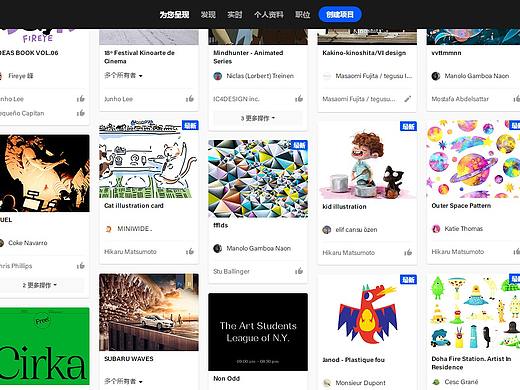Open the 实时 tab

pyautogui.click(x=235, y=15)
